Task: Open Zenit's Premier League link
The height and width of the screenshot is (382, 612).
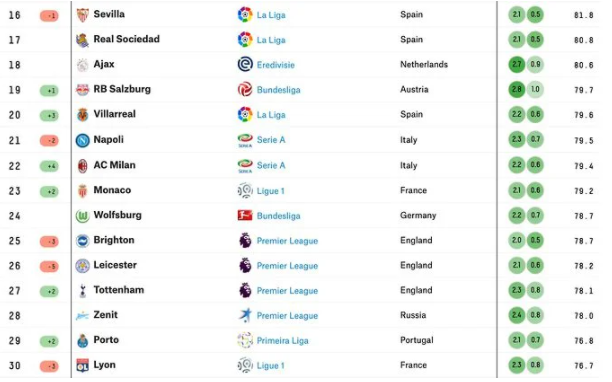Action: [x=287, y=316]
